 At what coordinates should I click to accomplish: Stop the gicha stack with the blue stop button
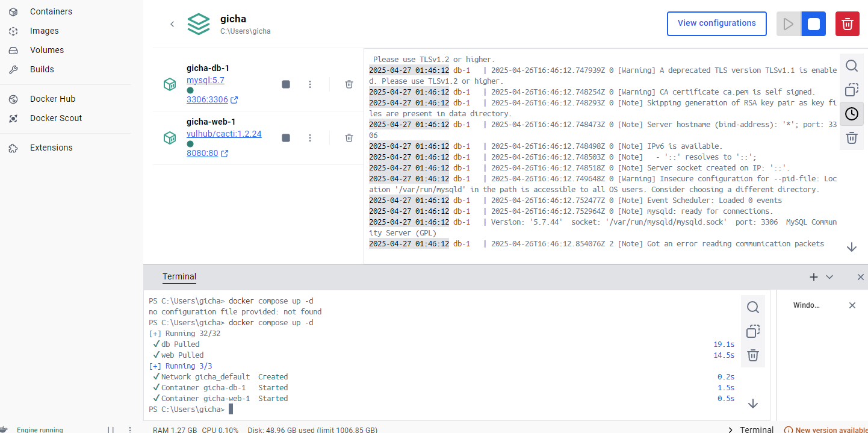[813, 24]
